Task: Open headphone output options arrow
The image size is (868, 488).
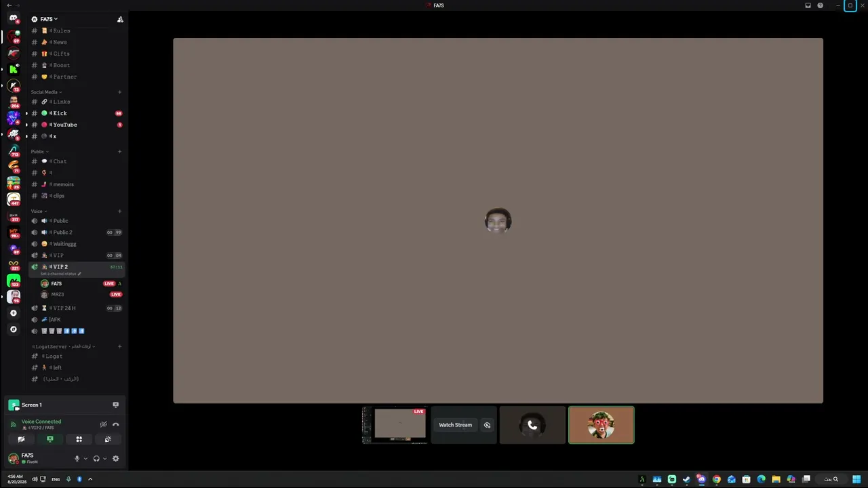Action: tap(104, 459)
